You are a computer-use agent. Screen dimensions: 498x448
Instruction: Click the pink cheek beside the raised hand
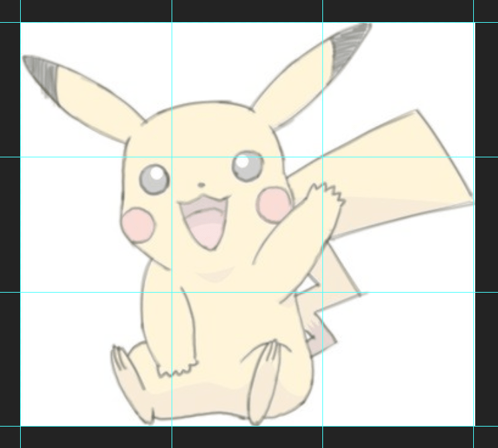pos(273,204)
